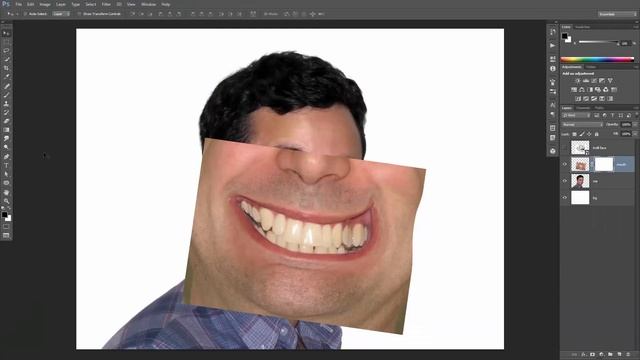Click the delete layer trash icon
This screenshot has width=640, height=360.
point(628,354)
